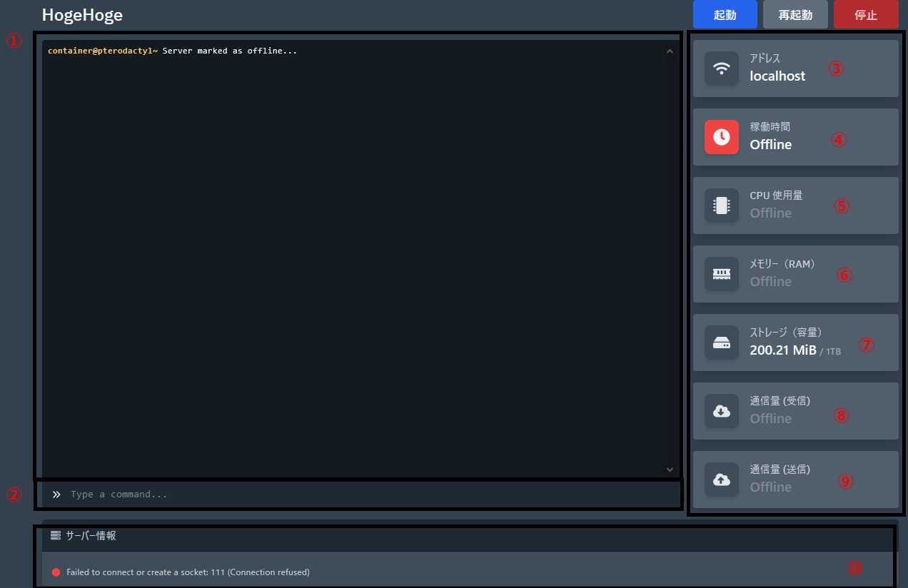Click the wifi icon beside the localhost address
The image size is (908, 588).
[722, 69]
